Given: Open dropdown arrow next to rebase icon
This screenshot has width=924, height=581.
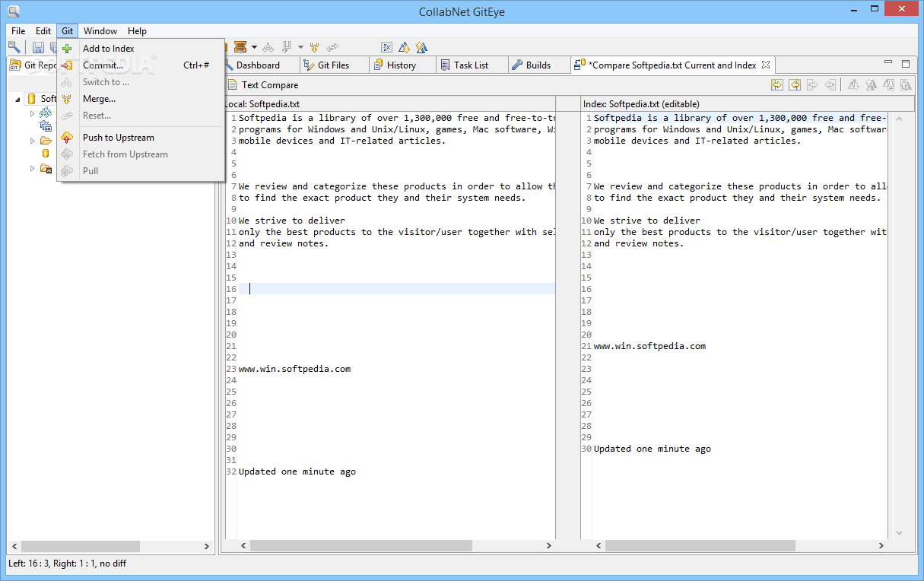Looking at the screenshot, I should coord(300,47).
